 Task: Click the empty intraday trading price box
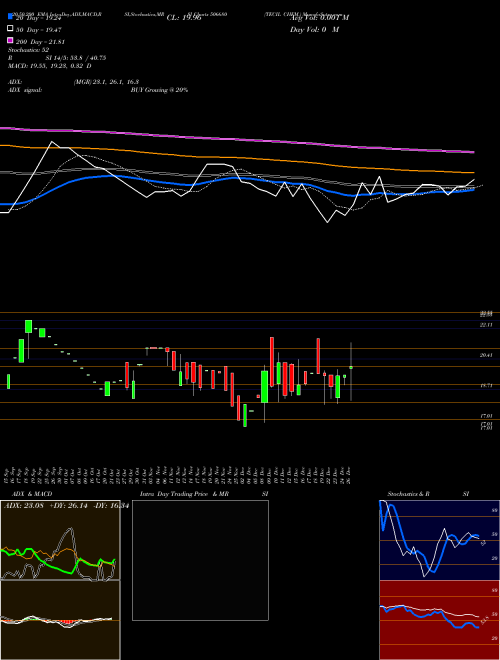(x=200, y=560)
